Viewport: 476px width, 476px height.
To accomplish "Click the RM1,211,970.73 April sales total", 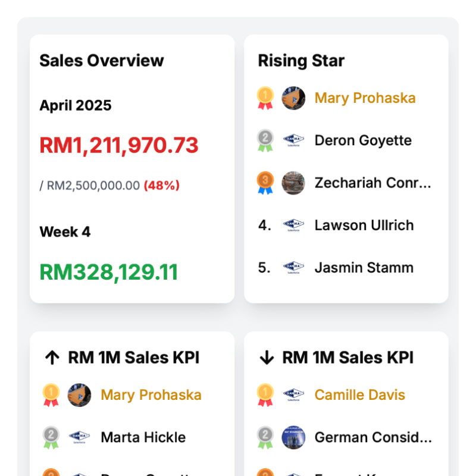I will (119, 145).
